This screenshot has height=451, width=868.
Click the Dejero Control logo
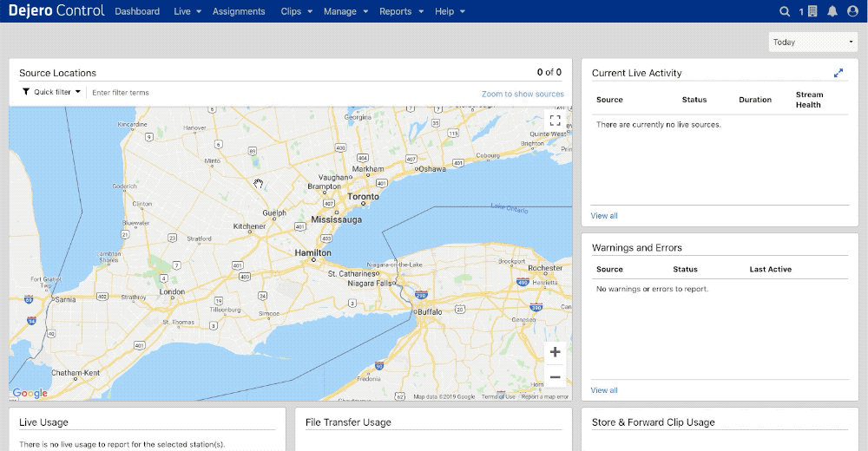(x=56, y=10)
